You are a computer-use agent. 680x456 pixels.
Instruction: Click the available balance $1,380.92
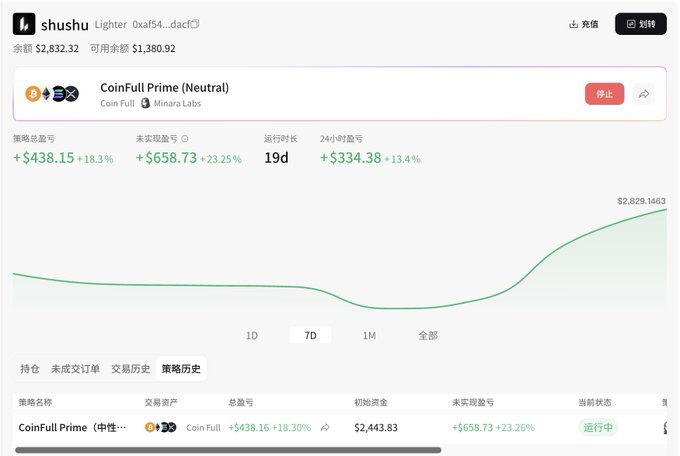coord(154,49)
